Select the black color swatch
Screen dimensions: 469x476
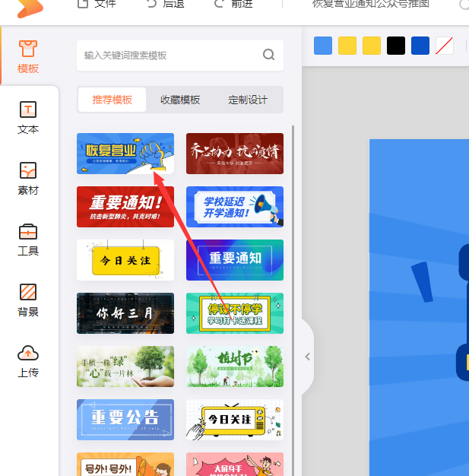click(396, 46)
